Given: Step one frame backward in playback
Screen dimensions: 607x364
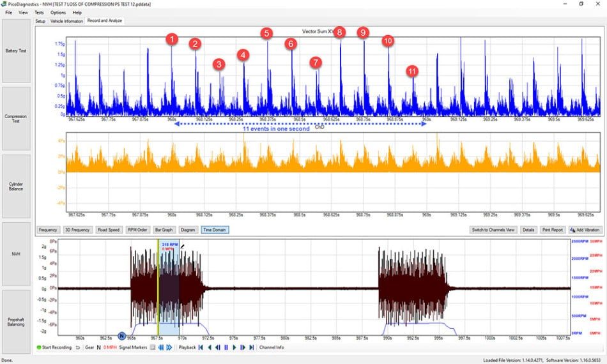Looking at the screenshot, I should 217,347.
